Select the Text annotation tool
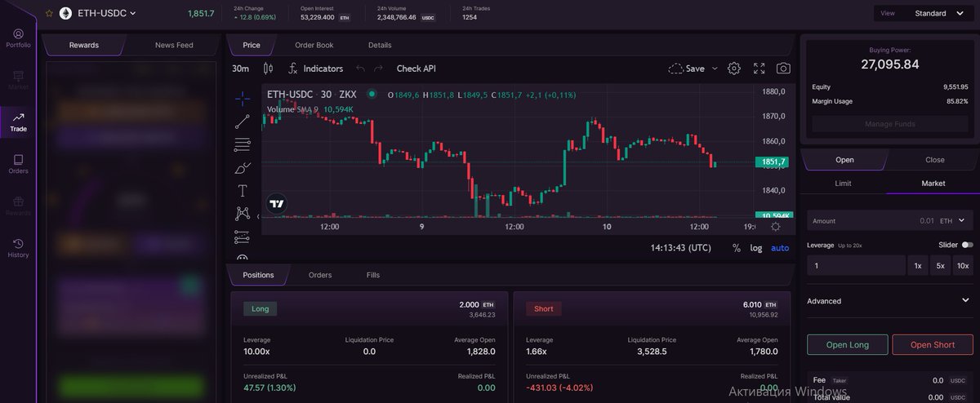 tap(243, 191)
